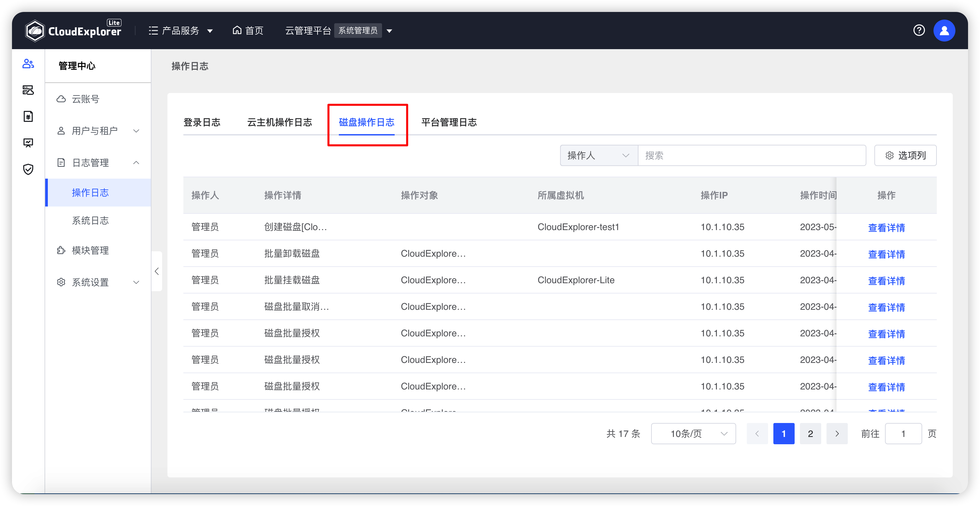Viewport: 980px width, 506px height.
Task: Switch to the 平台管理日志 tab
Action: click(x=449, y=123)
